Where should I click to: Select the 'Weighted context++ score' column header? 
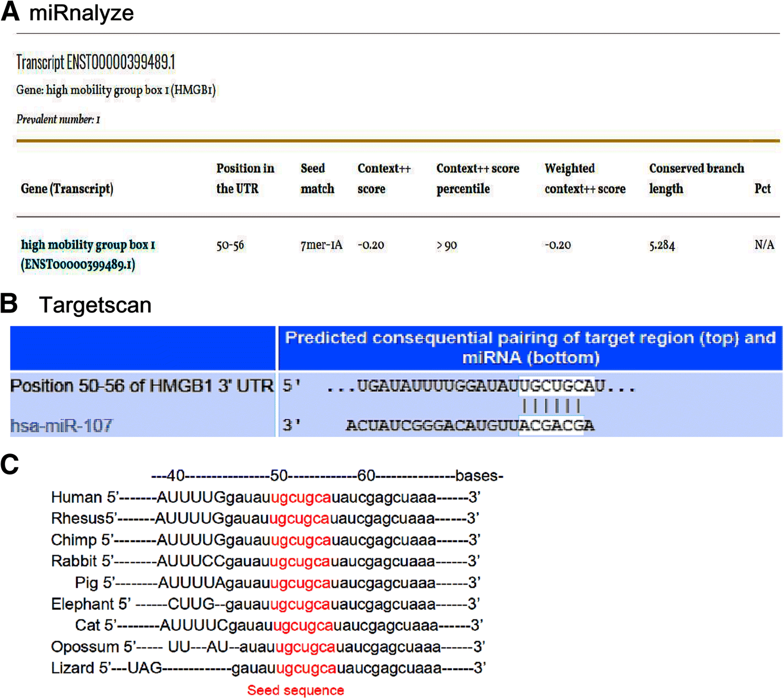pyautogui.click(x=585, y=179)
